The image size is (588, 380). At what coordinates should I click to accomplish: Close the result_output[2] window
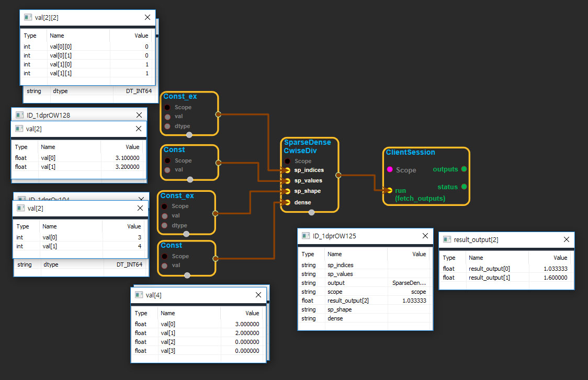(x=566, y=239)
